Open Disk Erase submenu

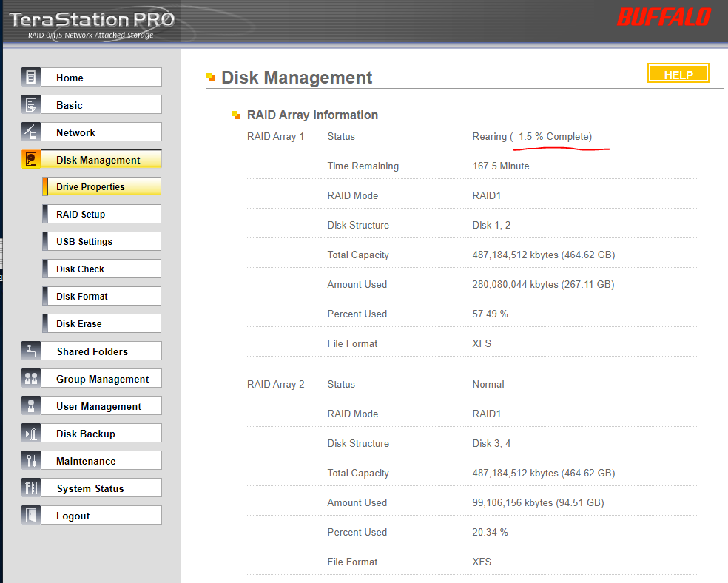(101, 323)
